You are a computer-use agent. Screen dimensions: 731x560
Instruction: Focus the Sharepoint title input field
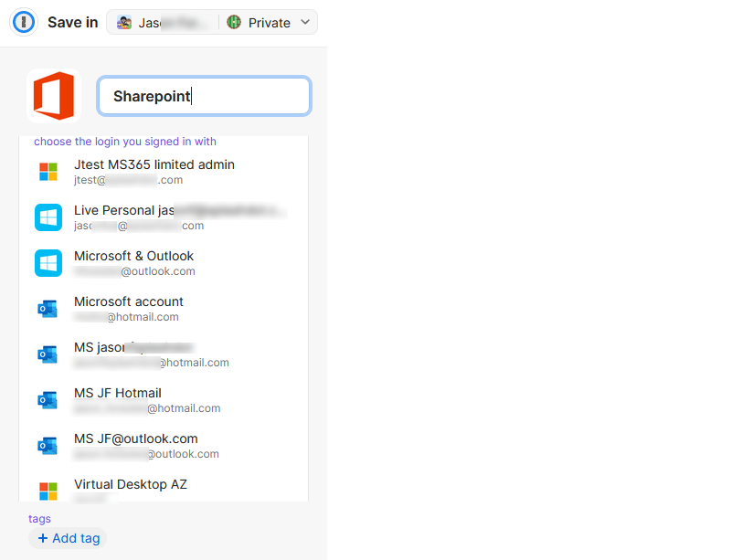point(204,96)
